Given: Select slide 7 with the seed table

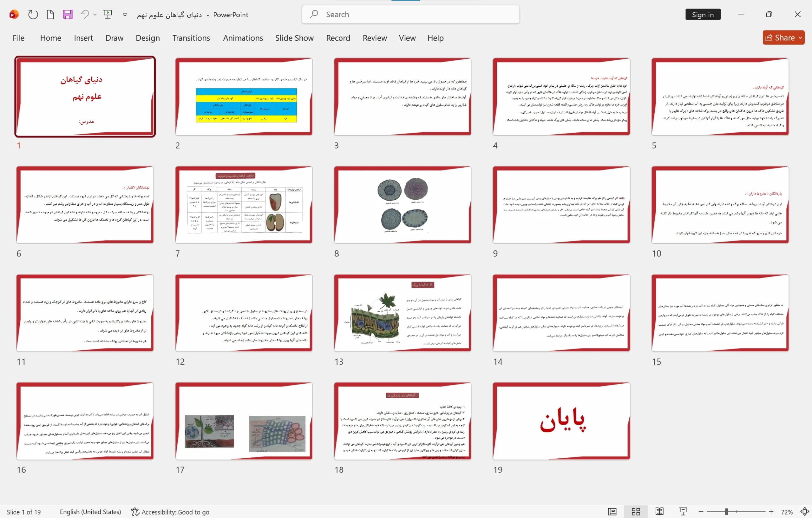Looking at the screenshot, I should 244,204.
